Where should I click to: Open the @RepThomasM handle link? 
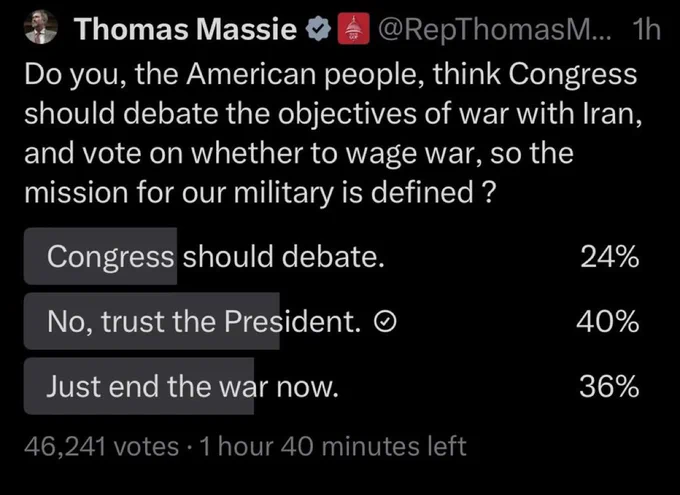494,30
